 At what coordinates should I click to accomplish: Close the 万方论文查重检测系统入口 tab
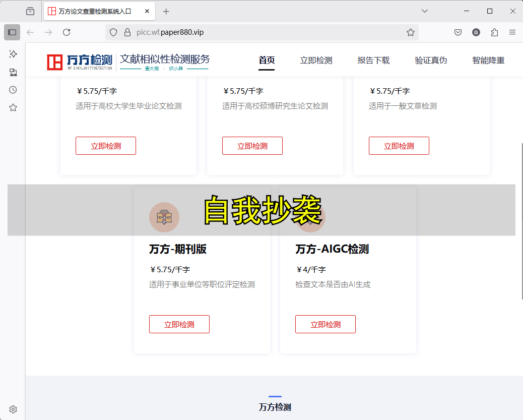tap(147, 12)
